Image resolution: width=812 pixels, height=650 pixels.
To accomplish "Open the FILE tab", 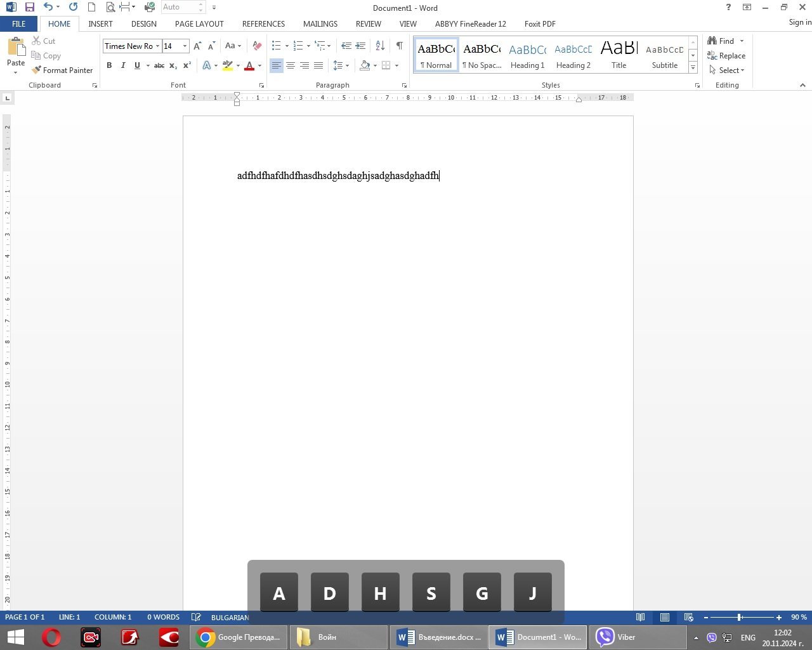I will coord(19,23).
